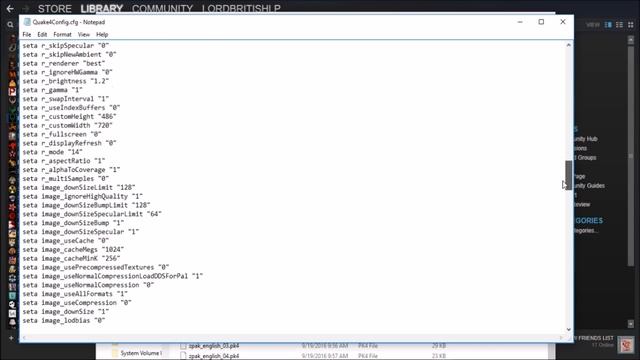The width and height of the screenshot is (640, 360).
Task: Click the line seta image_lodbias "0"
Action: [64, 321]
